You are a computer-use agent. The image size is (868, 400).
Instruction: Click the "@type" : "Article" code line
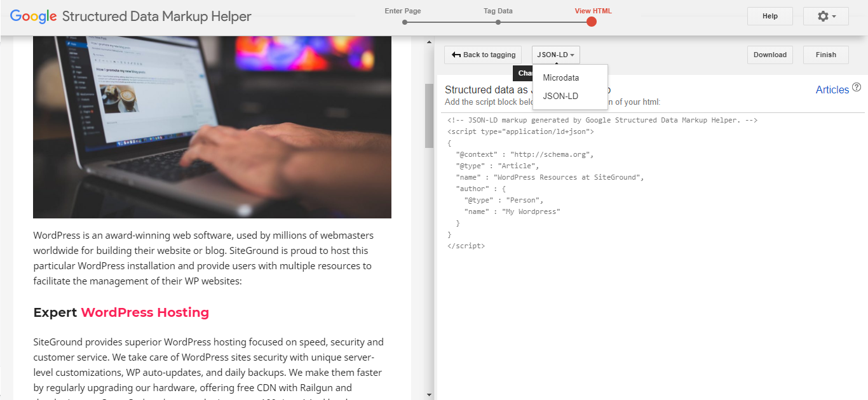click(x=497, y=166)
